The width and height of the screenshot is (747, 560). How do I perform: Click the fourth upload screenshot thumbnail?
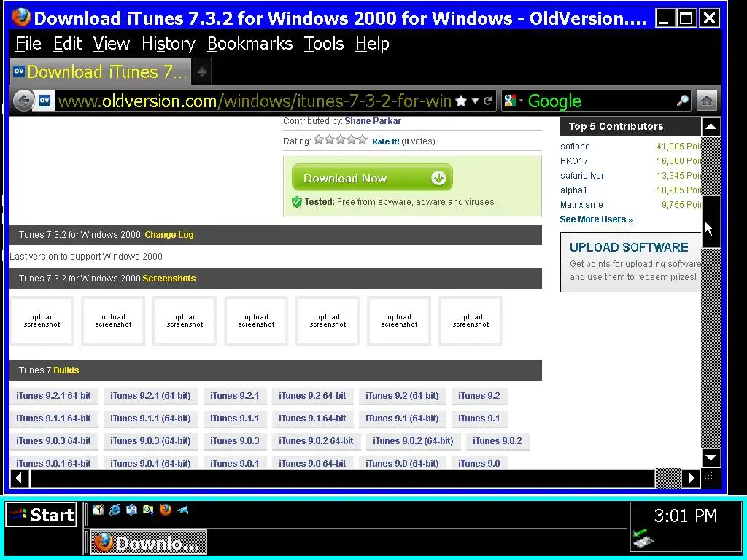[256, 321]
